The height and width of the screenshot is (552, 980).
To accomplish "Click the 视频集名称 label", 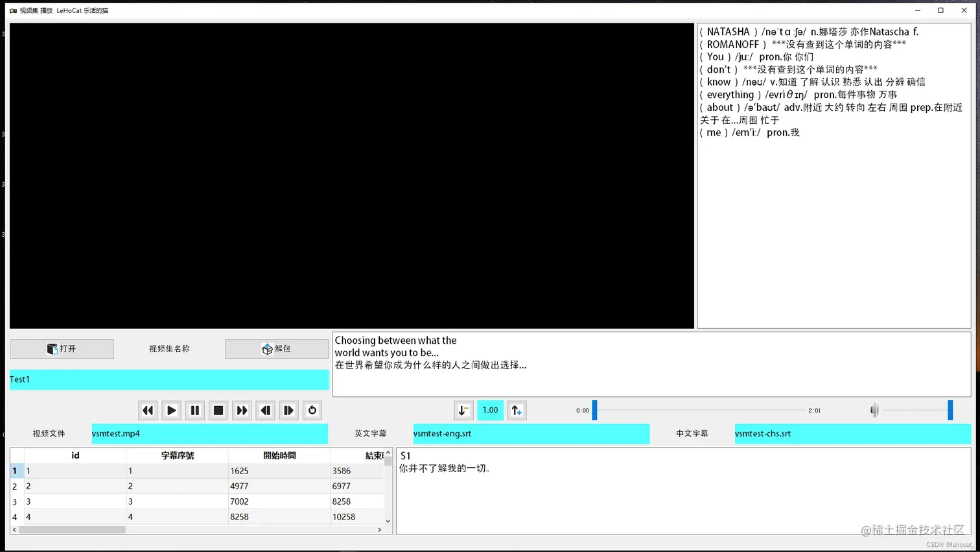I will [x=169, y=349].
